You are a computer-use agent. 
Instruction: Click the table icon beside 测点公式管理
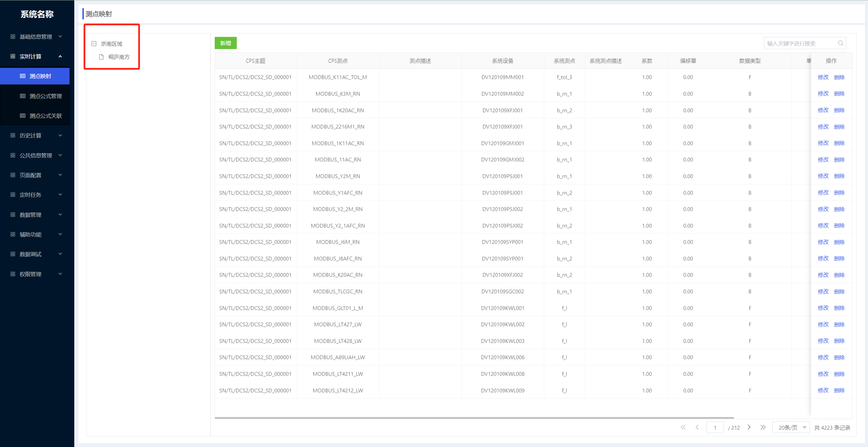tap(23, 96)
